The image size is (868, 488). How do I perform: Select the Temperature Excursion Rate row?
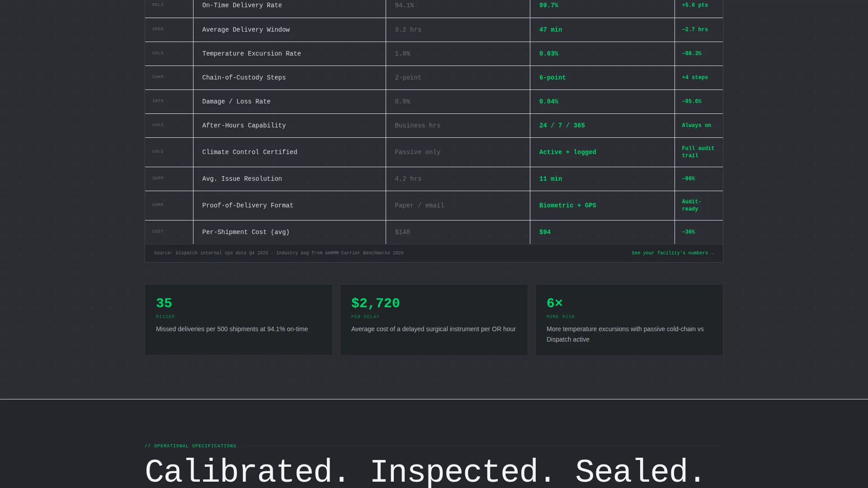point(434,54)
